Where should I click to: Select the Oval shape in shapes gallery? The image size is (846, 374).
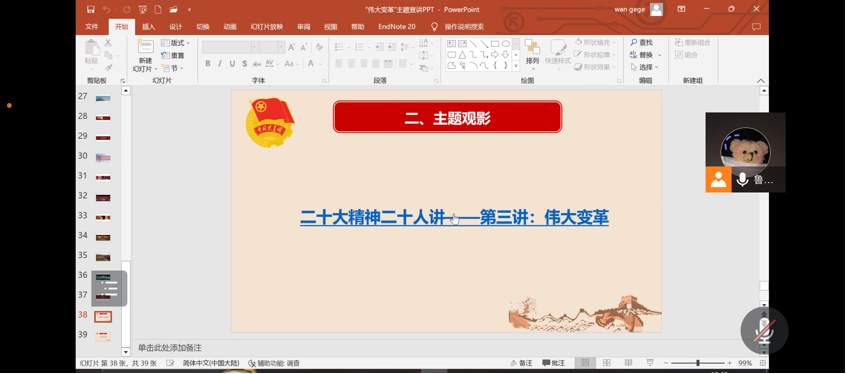coord(506,44)
